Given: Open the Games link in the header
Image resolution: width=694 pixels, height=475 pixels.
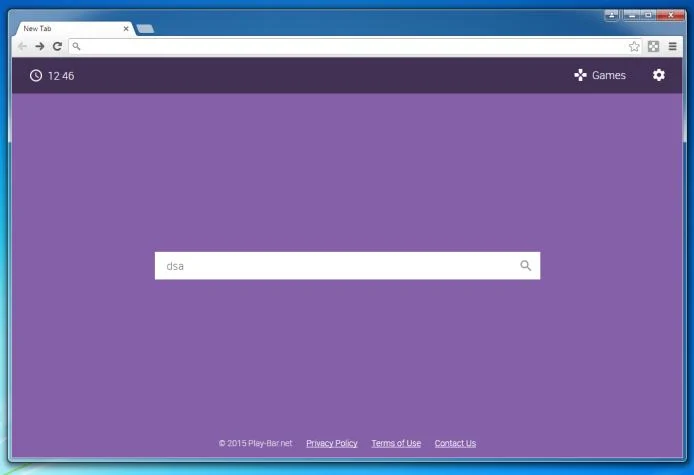Looking at the screenshot, I should coord(609,75).
